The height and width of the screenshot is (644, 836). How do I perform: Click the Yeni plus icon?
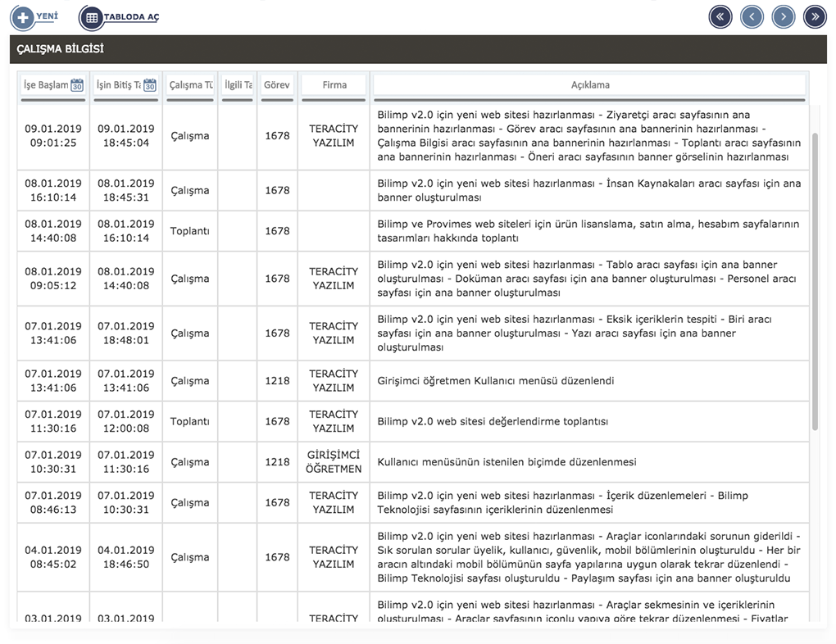tap(23, 17)
